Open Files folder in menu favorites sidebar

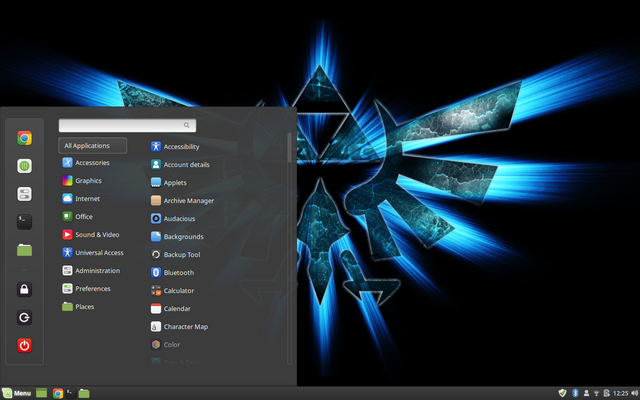pos(24,250)
